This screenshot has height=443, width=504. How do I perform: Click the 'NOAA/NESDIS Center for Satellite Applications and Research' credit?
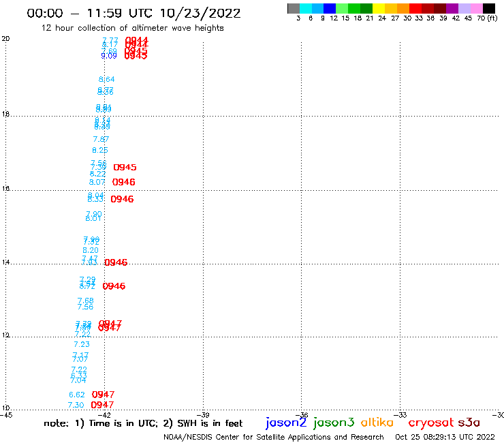click(274, 437)
